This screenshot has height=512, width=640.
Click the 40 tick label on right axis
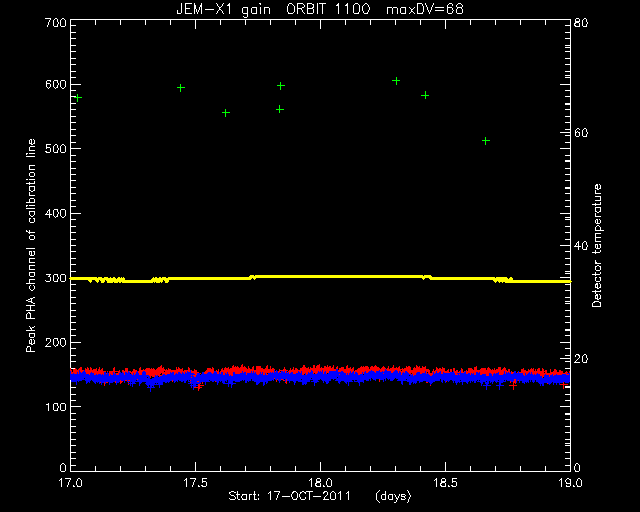[580, 246]
